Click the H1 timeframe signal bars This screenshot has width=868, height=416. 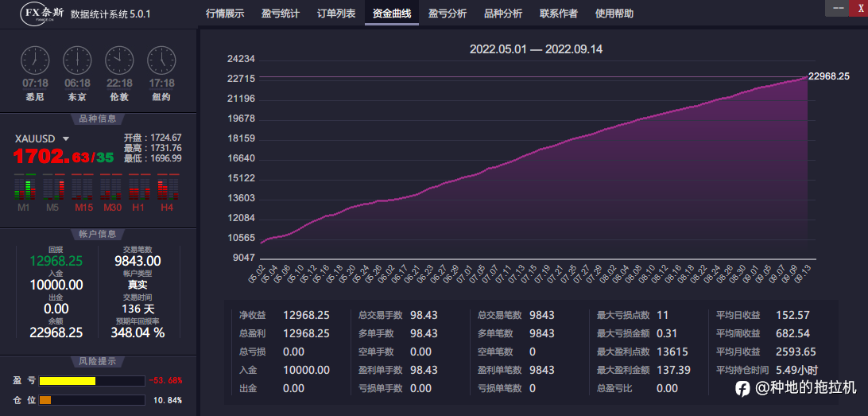pyautogui.click(x=140, y=187)
